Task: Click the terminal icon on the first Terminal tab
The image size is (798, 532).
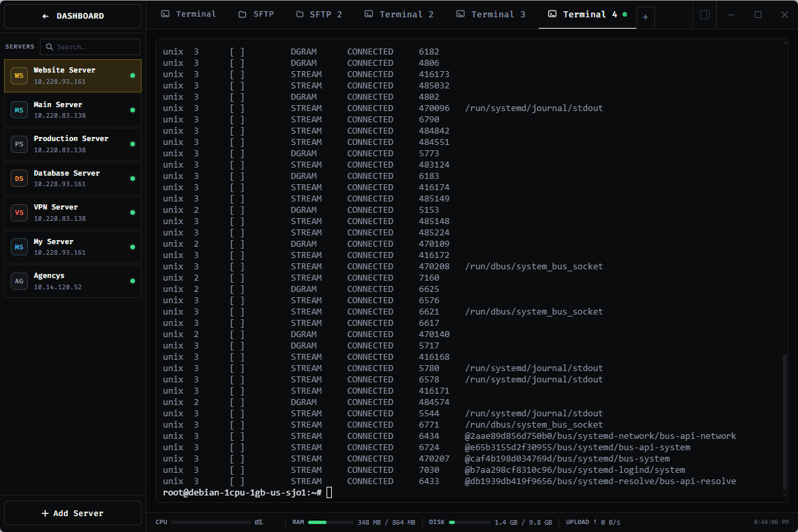Action: [165, 14]
